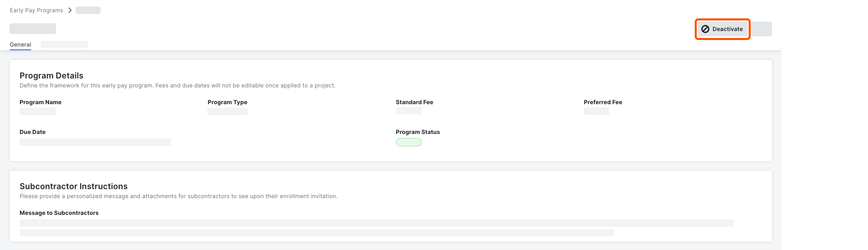Image resolution: width=868 pixels, height=250 pixels.
Task: Click the current program breadcrumb placeholder
Action: (x=88, y=10)
